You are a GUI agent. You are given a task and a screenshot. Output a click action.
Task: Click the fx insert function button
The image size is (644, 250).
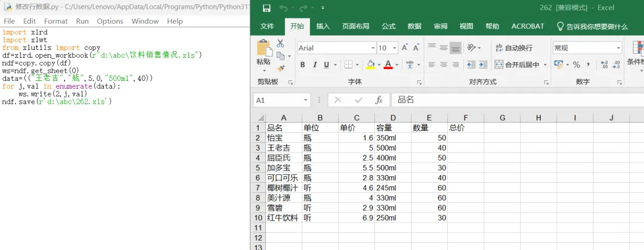[379, 100]
